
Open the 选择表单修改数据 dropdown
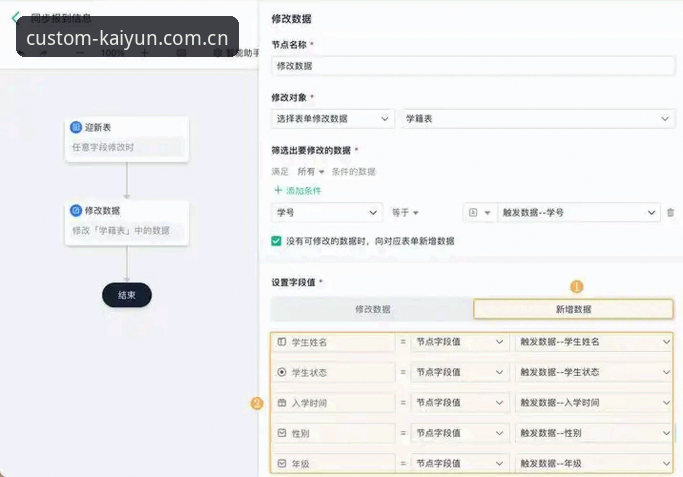[x=333, y=118]
